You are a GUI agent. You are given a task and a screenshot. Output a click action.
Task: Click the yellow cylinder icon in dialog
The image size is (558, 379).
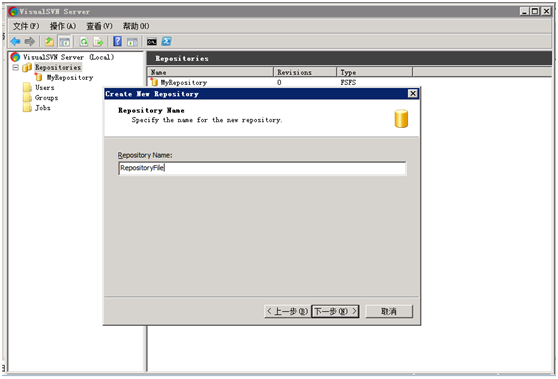pyautogui.click(x=401, y=119)
